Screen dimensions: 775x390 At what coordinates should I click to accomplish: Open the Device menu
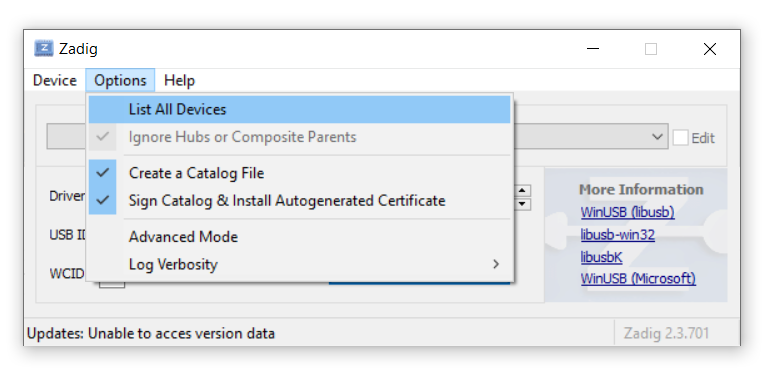pos(54,80)
